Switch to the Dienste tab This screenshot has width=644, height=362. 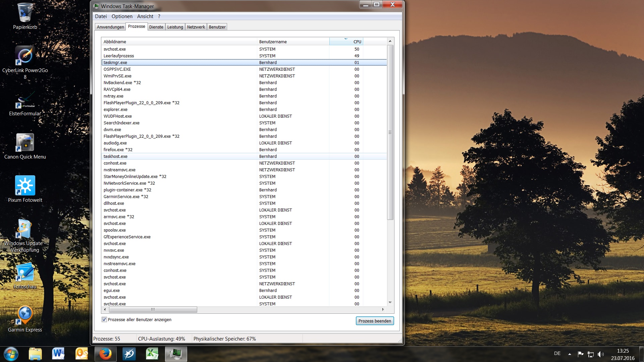coord(156,27)
